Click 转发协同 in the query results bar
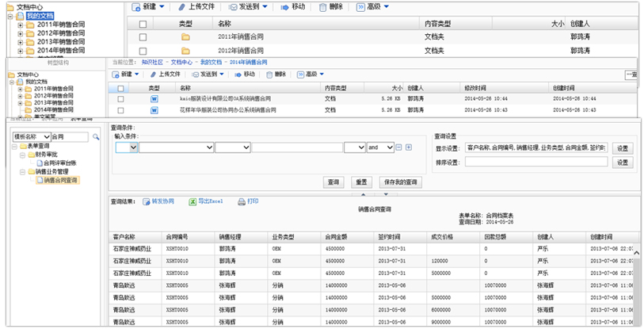This screenshot has width=644, height=333. [x=162, y=201]
